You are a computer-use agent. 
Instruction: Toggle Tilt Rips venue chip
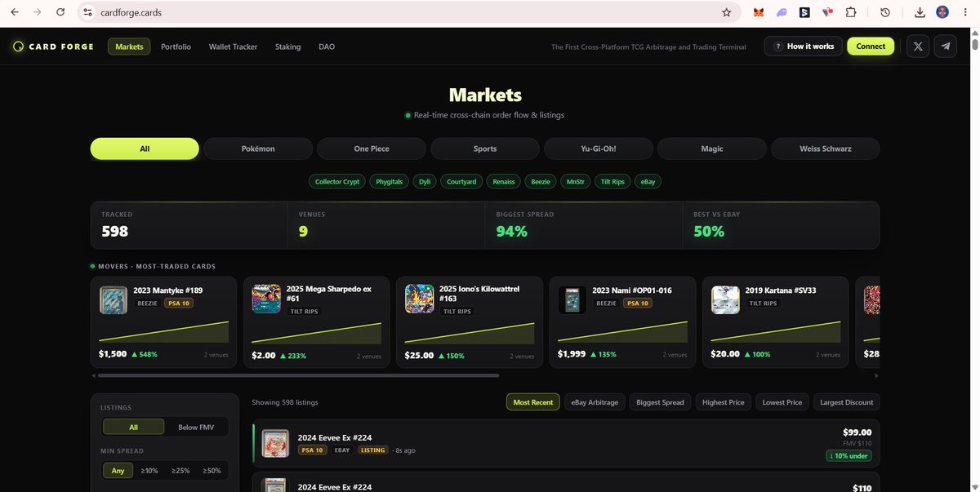pos(612,182)
